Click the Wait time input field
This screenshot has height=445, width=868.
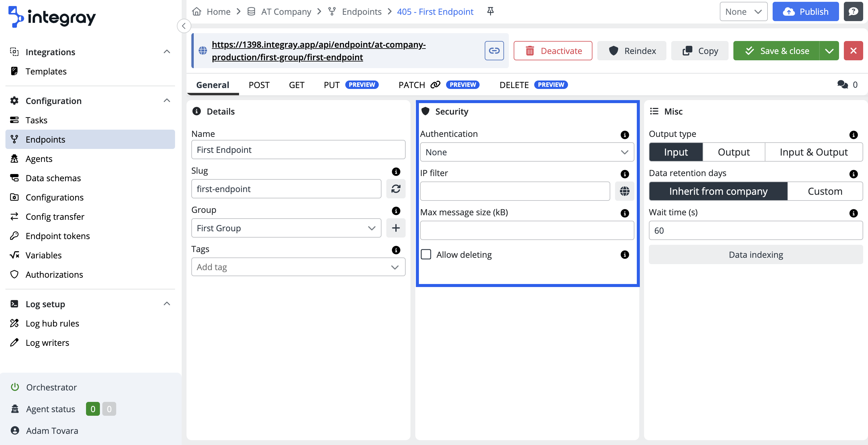[755, 231]
